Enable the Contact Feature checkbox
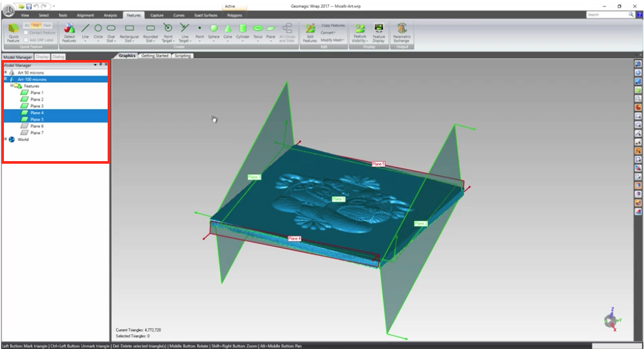 tap(26, 33)
